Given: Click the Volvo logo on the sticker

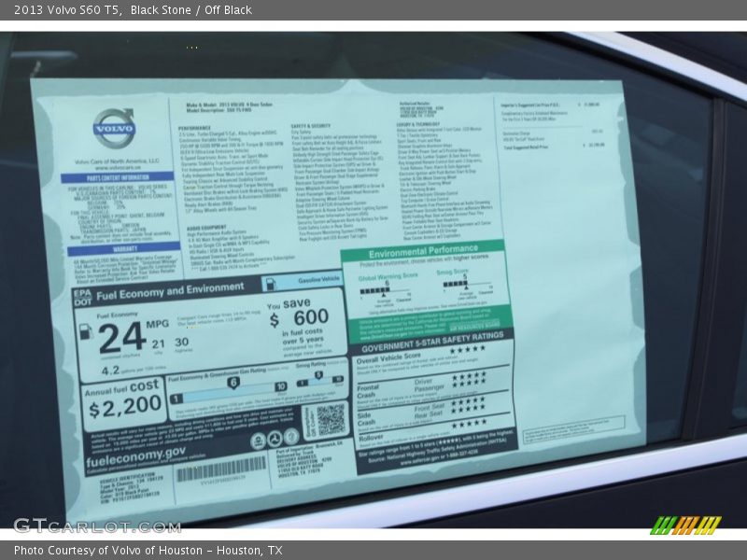Looking at the screenshot, I should tap(113, 126).
